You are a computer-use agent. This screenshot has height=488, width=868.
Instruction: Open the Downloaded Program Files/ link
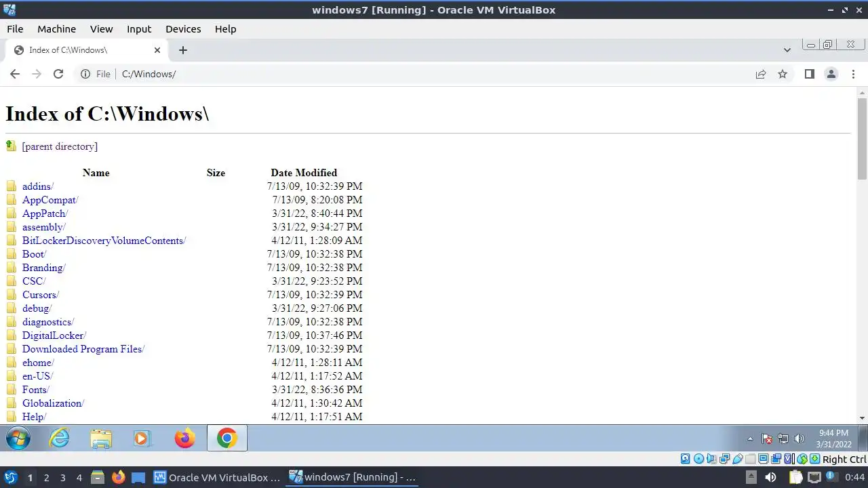tap(83, 349)
